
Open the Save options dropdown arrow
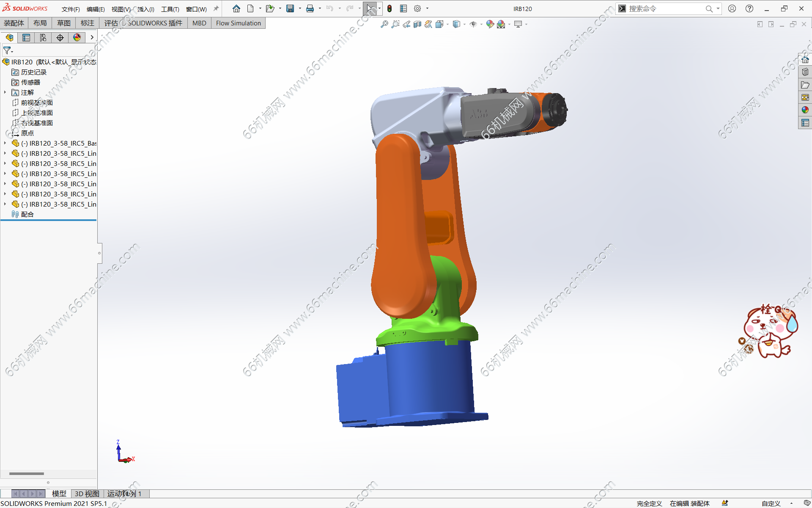(x=300, y=8)
